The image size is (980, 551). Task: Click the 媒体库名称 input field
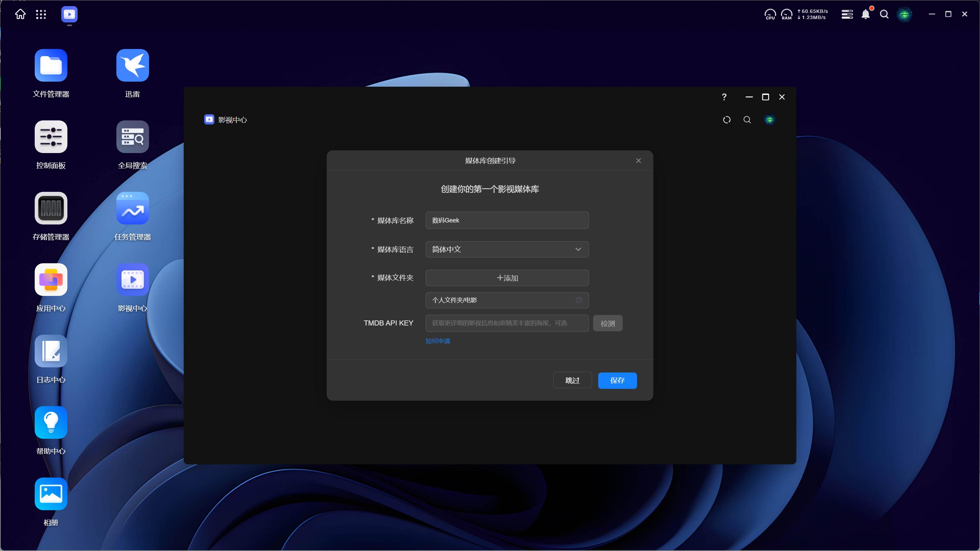pyautogui.click(x=507, y=220)
